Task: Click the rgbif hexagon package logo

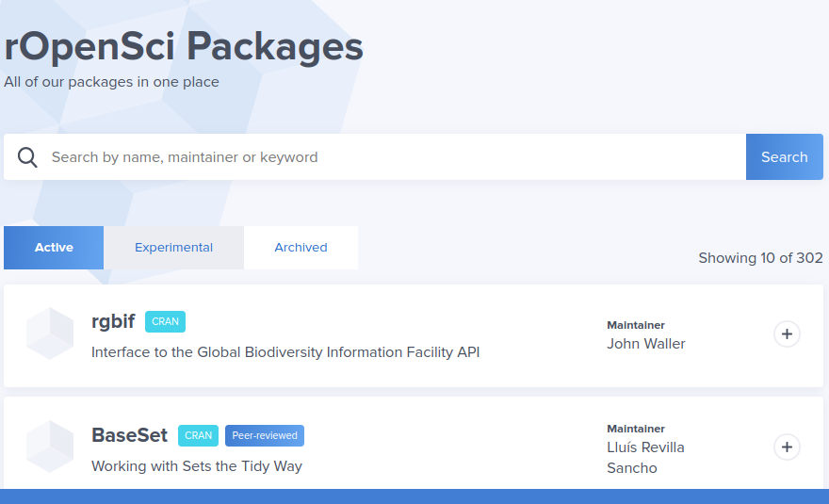Action: tap(50, 333)
